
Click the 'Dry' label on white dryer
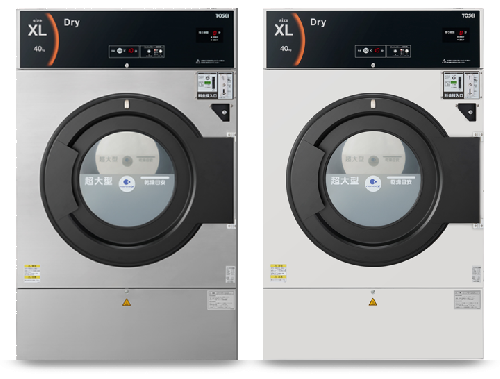(318, 22)
